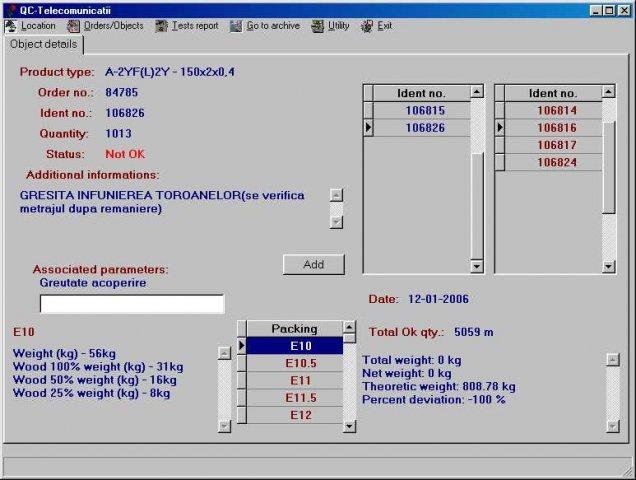This screenshot has width=636, height=480.
Task: Close the QC-Telecomunicatii window
Action: [x=624, y=11]
